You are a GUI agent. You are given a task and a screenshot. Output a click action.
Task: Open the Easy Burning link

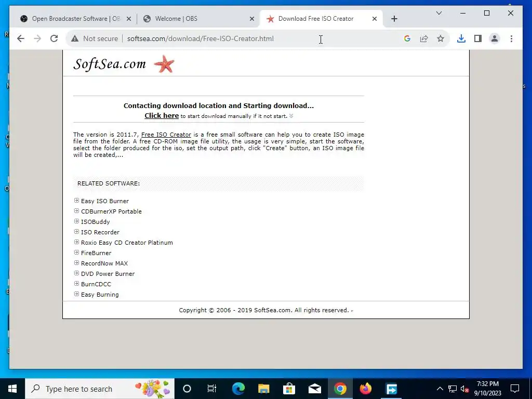[100, 295]
